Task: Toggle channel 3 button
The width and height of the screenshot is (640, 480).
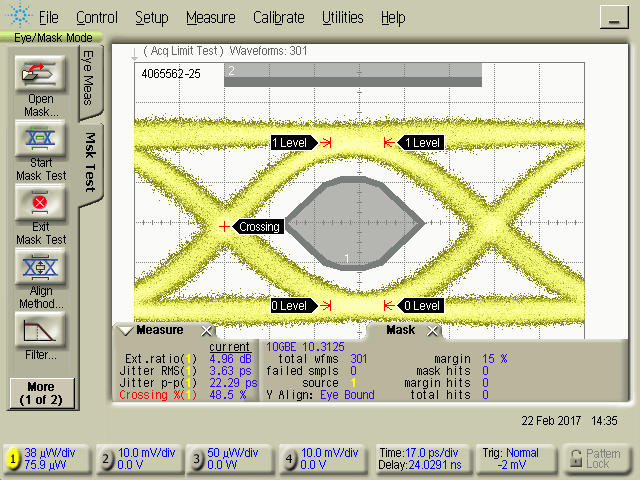Action: tap(197, 459)
